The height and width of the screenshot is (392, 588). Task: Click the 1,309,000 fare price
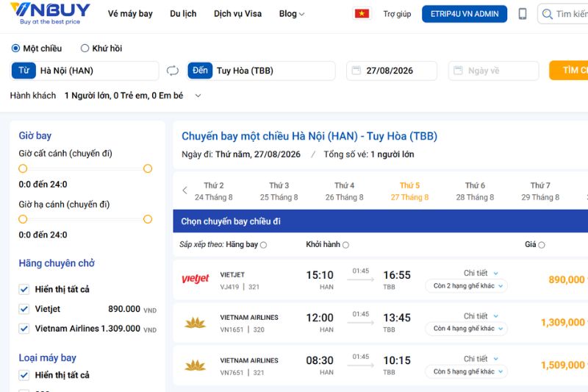point(563,322)
